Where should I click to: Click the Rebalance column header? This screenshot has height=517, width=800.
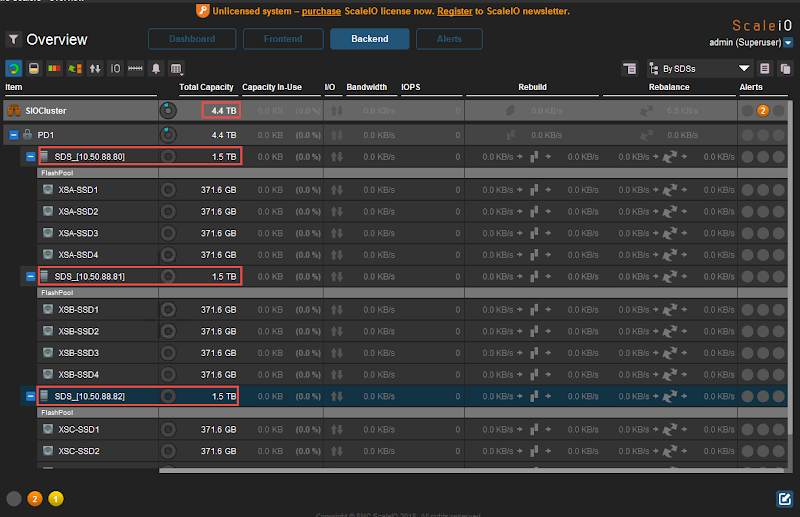coord(669,87)
